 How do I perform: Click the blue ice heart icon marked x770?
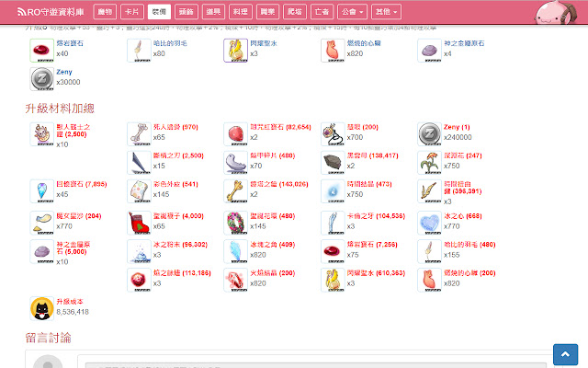(x=429, y=223)
